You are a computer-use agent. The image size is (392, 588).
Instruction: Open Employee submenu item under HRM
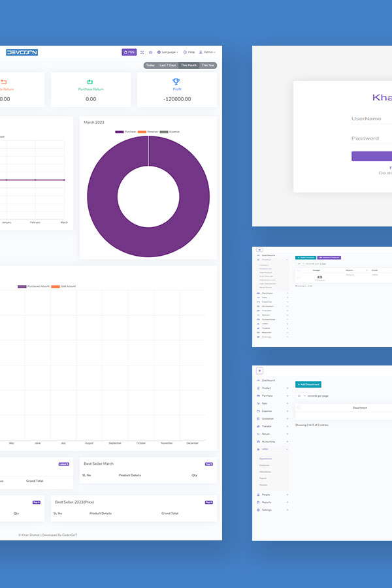(265, 465)
